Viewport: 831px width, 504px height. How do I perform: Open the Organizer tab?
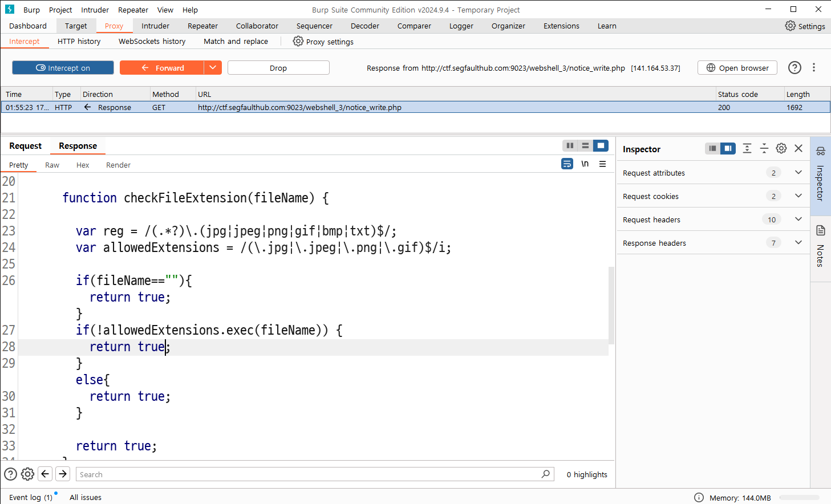point(508,26)
